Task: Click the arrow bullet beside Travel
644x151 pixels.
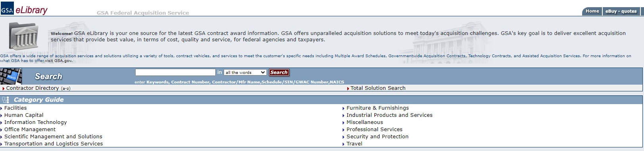Action: 343,144
